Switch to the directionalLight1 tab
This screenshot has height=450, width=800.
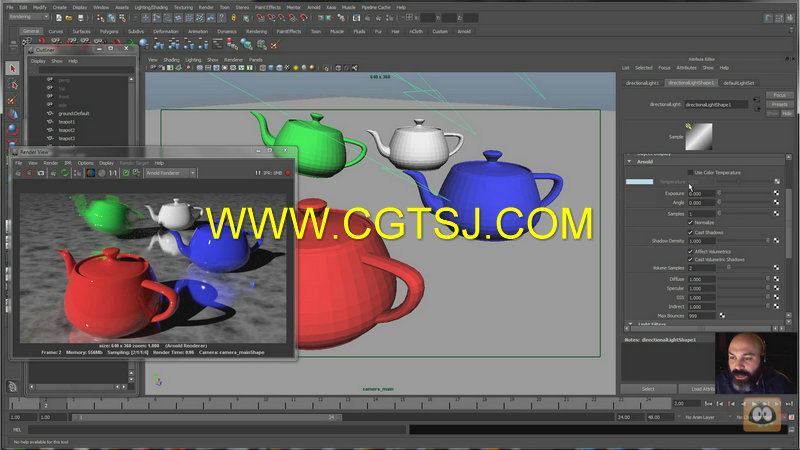click(x=642, y=83)
